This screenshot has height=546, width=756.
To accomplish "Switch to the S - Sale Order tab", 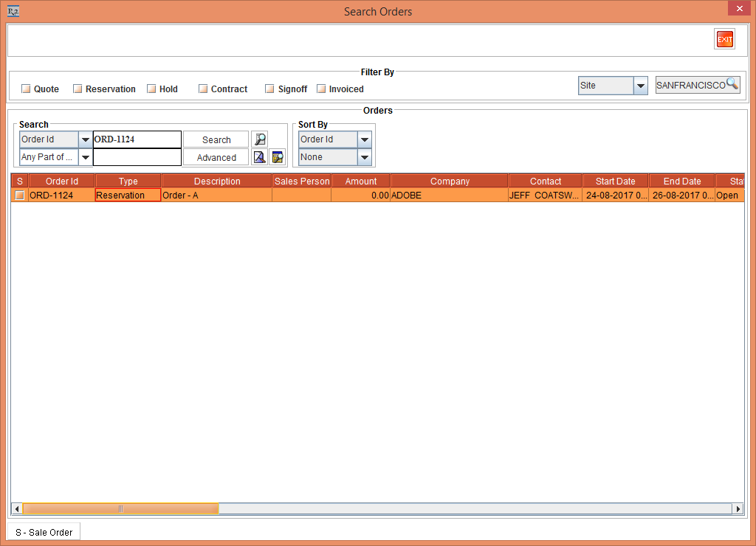I will pos(44,532).
